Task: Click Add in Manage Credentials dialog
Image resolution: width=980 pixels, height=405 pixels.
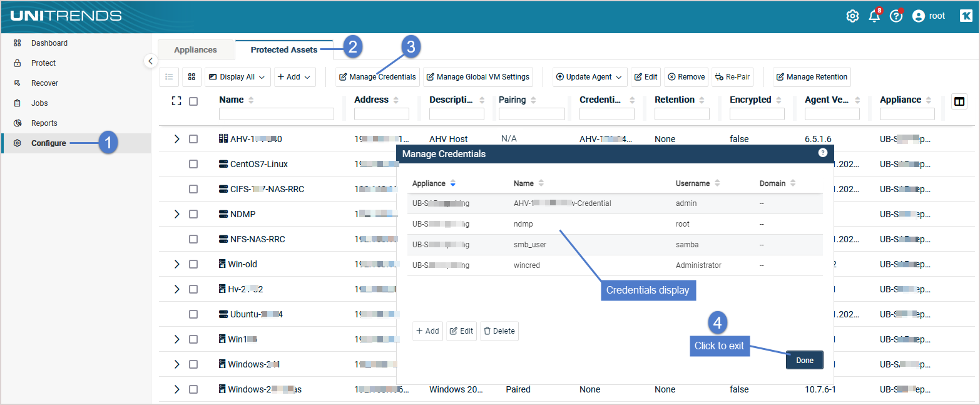Action: click(427, 331)
